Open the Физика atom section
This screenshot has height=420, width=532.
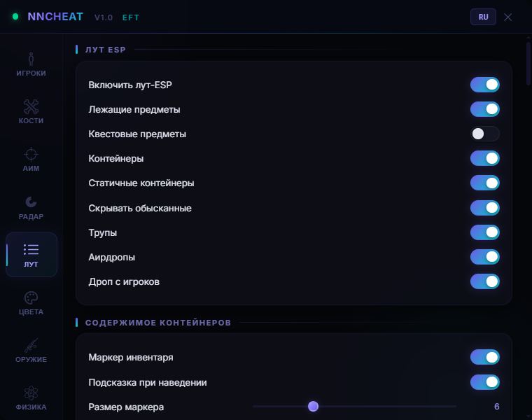tap(31, 398)
